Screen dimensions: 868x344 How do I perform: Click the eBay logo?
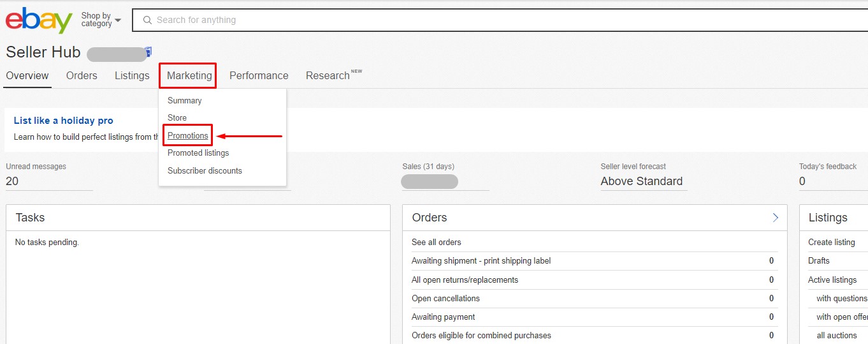[39, 20]
